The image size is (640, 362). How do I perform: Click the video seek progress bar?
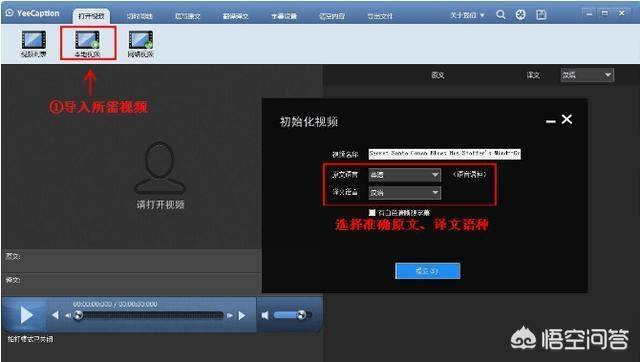150,315
